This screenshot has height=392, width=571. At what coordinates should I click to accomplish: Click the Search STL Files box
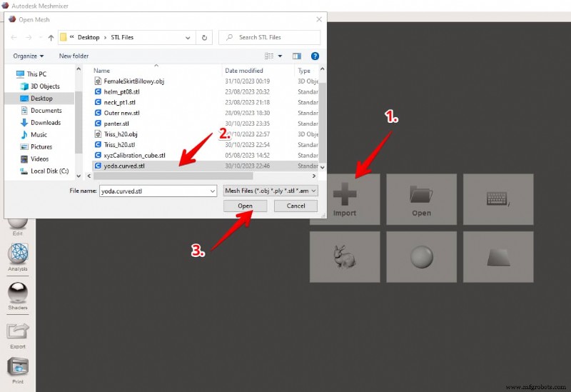[x=270, y=38]
